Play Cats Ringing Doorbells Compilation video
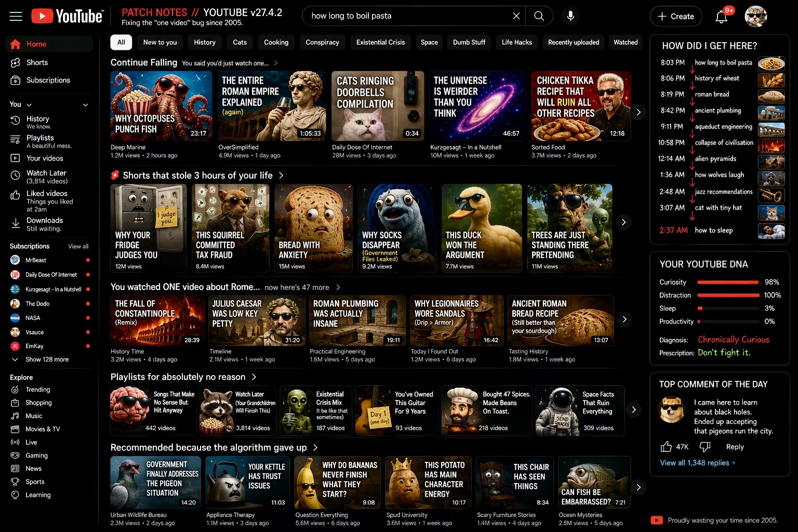The image size is (798, 532). point(378,106)
